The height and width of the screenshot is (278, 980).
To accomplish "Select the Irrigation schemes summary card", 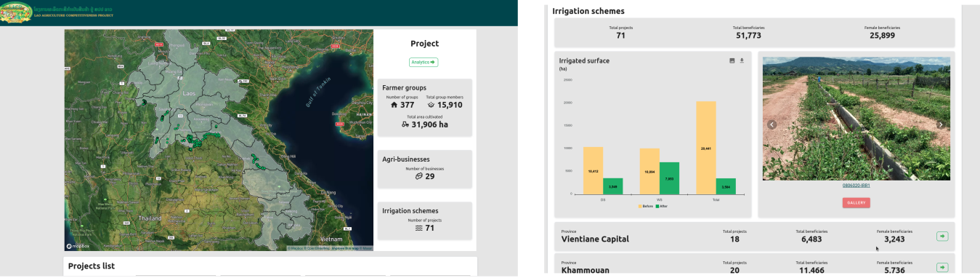I will point(425,220).
